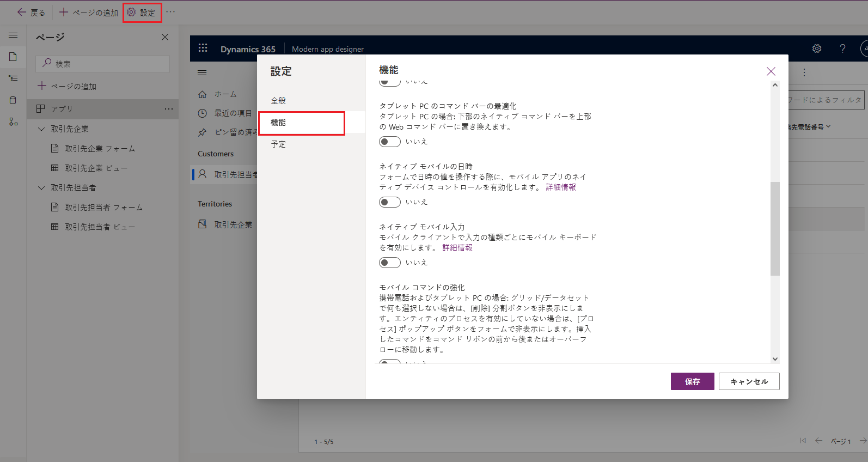Image resolution: width=868 pixels, height=462 pixels.
Task: Open 設定 from the top command bar
Action: pos(142,13)
